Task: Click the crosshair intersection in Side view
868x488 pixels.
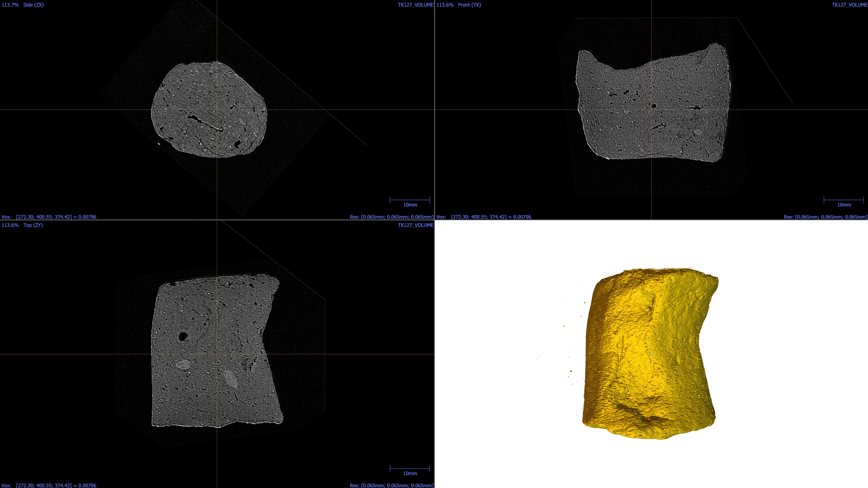Action: pos(217,109)
